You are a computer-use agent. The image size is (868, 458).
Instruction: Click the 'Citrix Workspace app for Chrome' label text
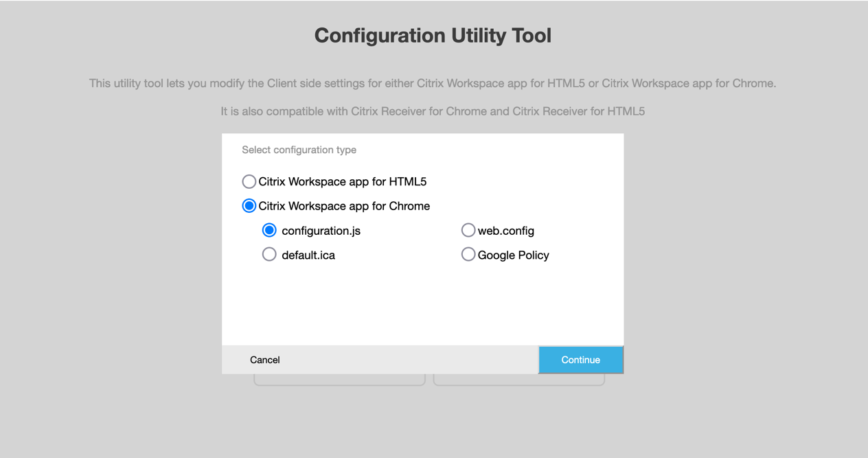344,206
